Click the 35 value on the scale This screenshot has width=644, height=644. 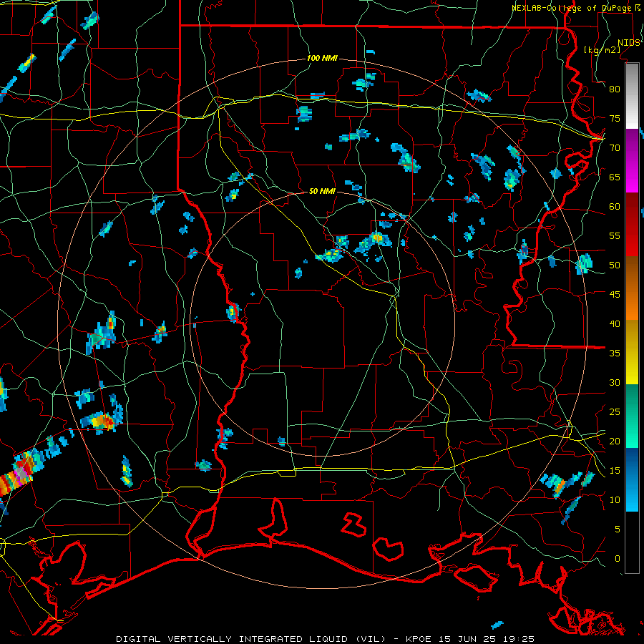(615, 353)
